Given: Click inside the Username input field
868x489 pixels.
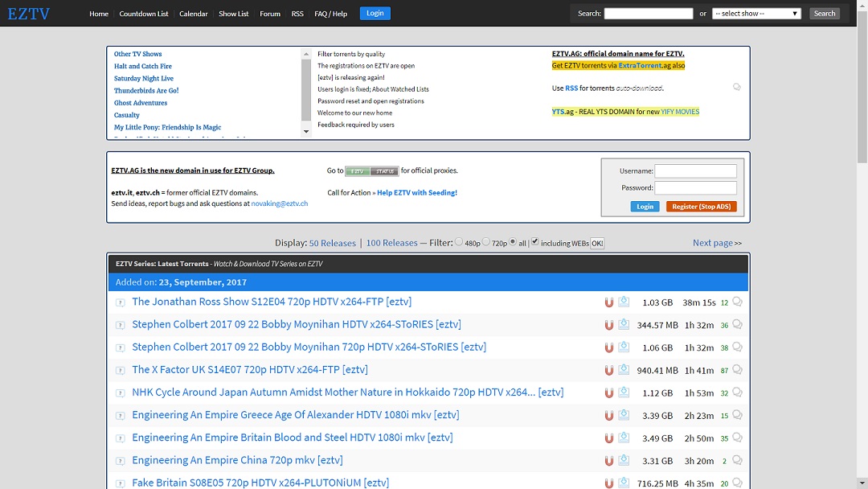Looking at the screenshot, I should [696, 171].
